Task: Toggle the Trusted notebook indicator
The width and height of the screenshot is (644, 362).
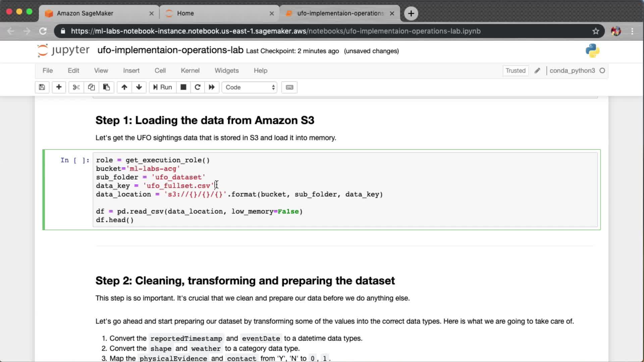Action: pyautogui.click(x=515, y=71)
